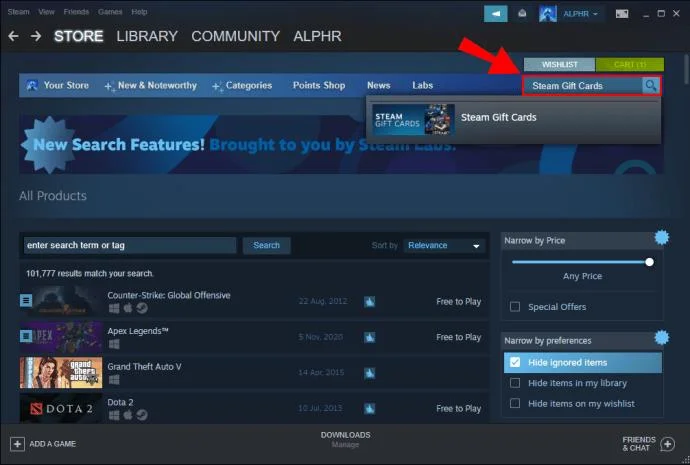Click the price range slider handle
The image size is (690, 465).
click(x=649, y=261)
